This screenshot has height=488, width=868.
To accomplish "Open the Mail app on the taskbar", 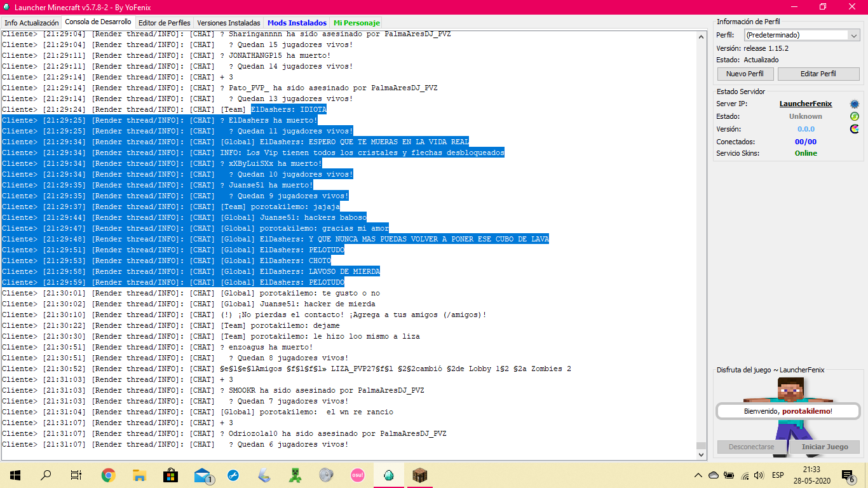I will (x=203, y=475).
